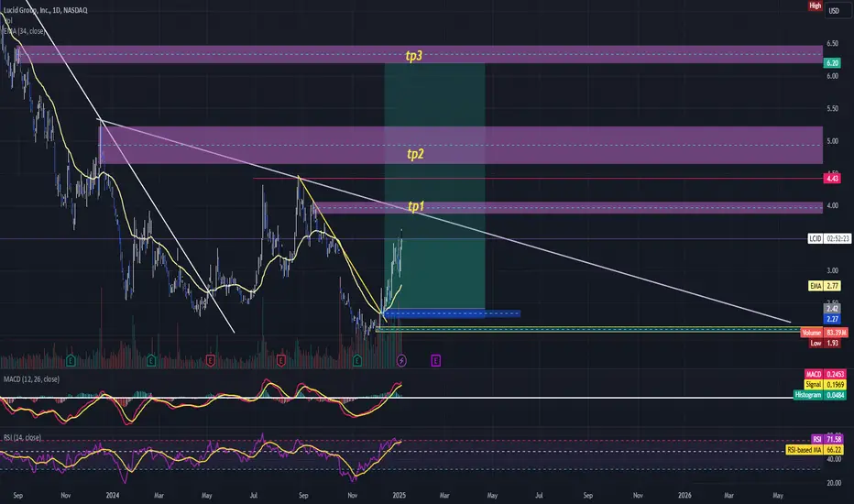Click the tp1 text label
This screenshot has height=504, width=854.
(416, 206)
